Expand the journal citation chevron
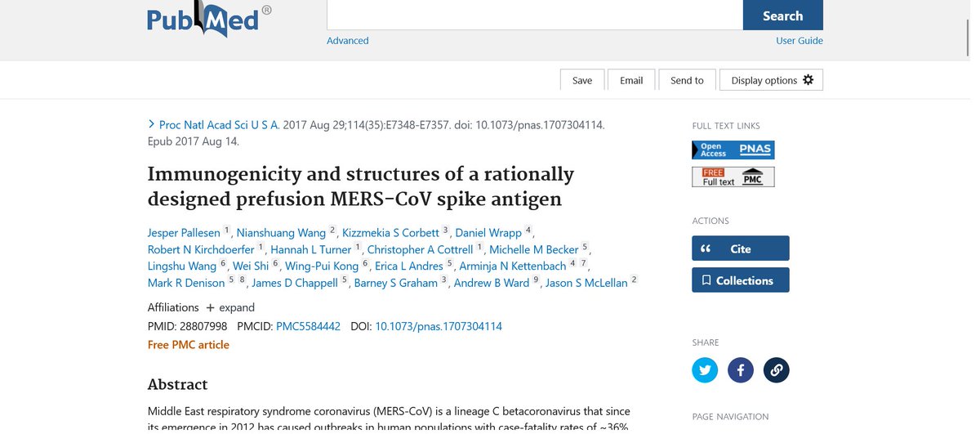 (x=151, y=124)
